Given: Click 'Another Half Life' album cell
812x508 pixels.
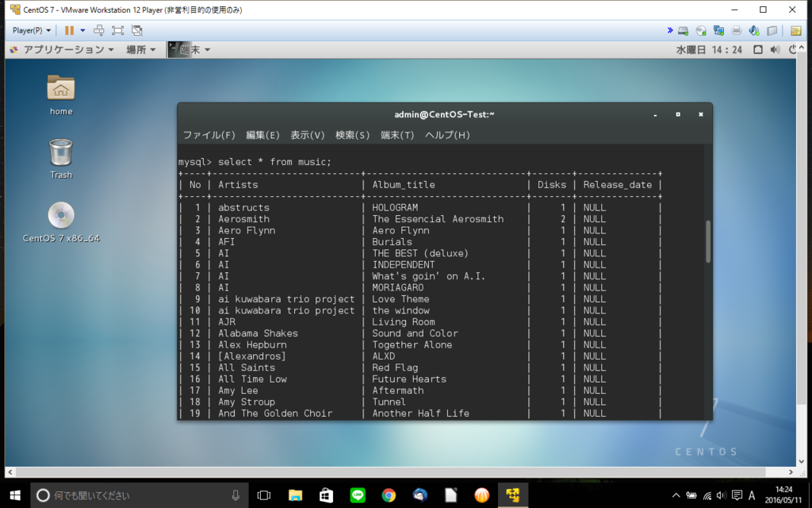Looking at the screenshot, I should coord(420,414).
